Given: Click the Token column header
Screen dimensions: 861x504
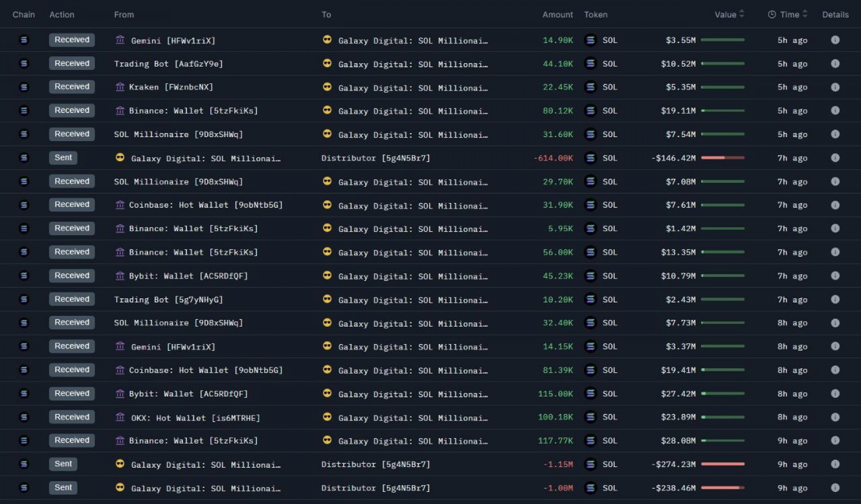Looking at the screenshot, I should click(596, 15).
